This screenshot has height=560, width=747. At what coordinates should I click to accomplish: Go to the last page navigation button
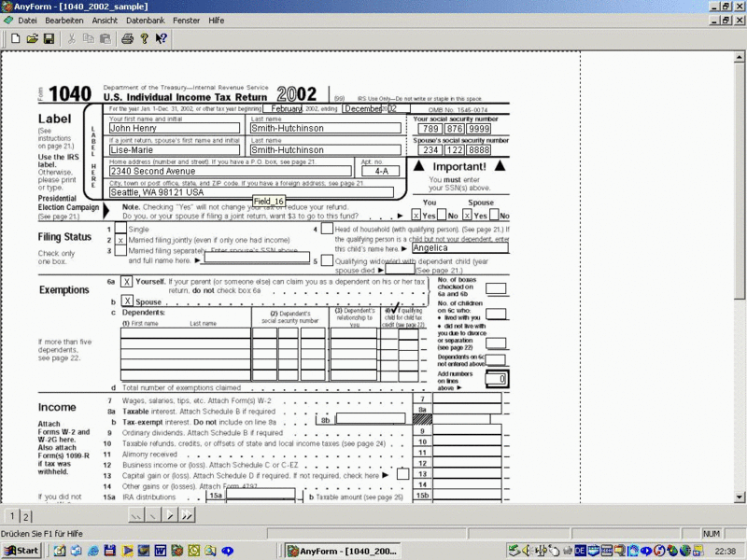pos(187,515)
